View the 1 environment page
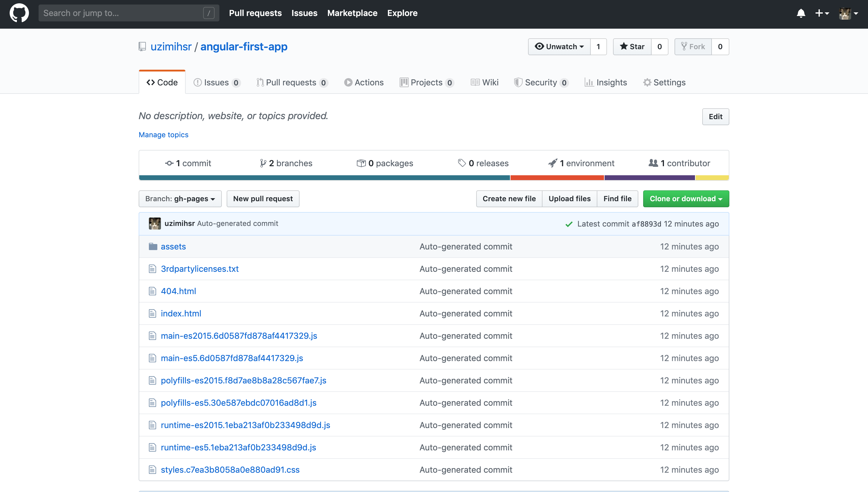The image size is (868, 492). [x=581, y=163]
